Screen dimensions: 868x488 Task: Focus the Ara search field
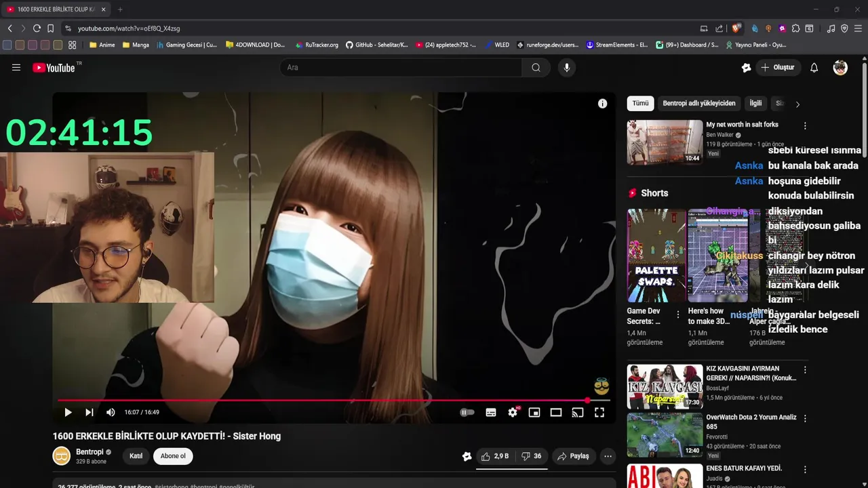tap(401, 68)
